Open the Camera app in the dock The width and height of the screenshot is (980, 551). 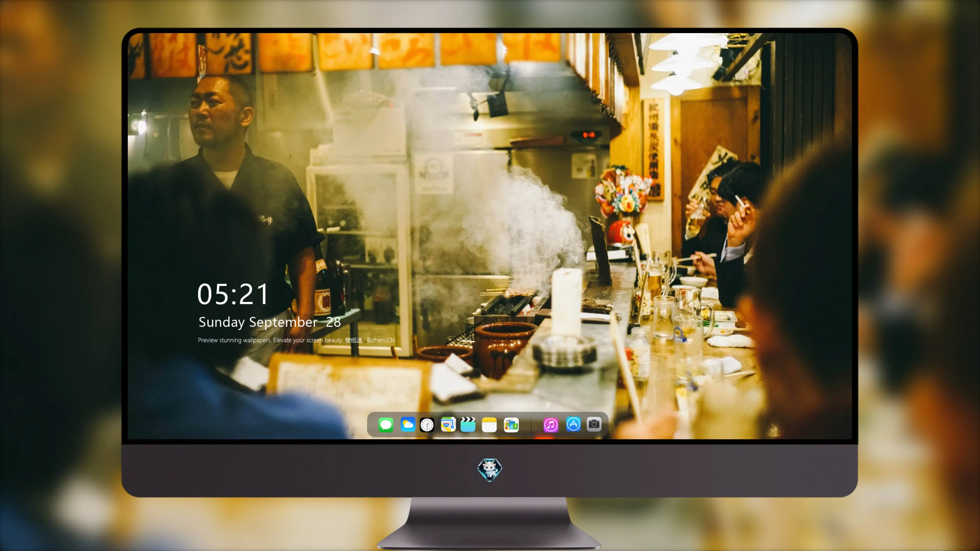pos(594,424)
